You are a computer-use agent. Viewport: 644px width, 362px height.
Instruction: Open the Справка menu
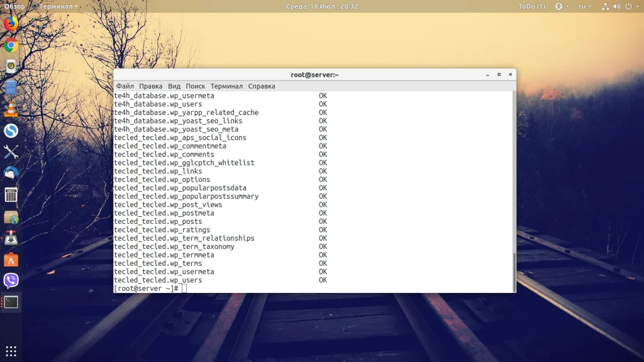[x=262, y=86]
